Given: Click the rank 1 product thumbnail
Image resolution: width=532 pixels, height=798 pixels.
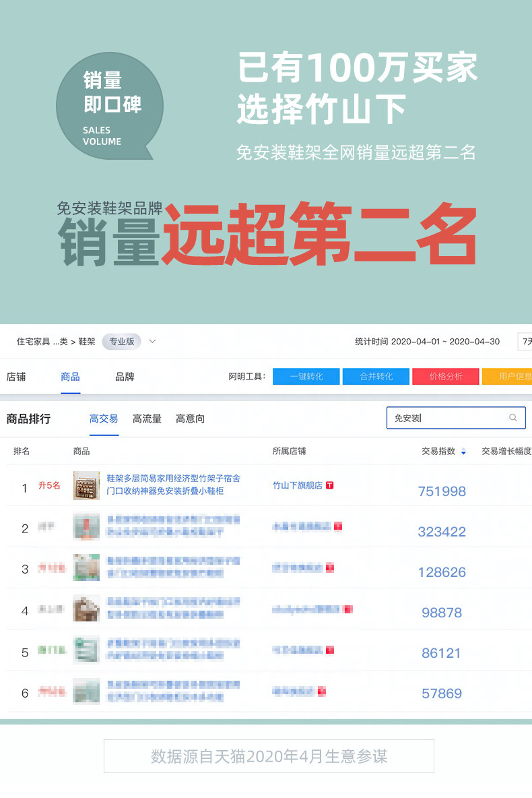Looking at the screenshot, I should tap(86, 485).
